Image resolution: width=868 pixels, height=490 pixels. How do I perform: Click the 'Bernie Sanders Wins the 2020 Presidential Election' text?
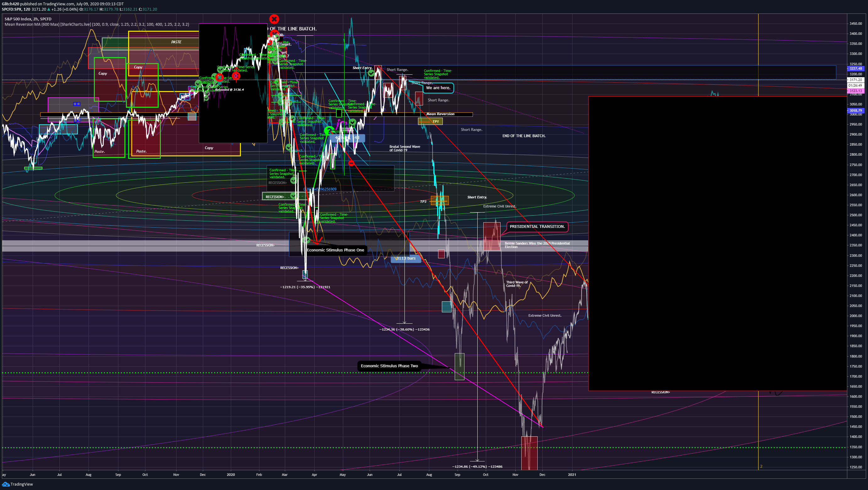[x=537, y=245]
